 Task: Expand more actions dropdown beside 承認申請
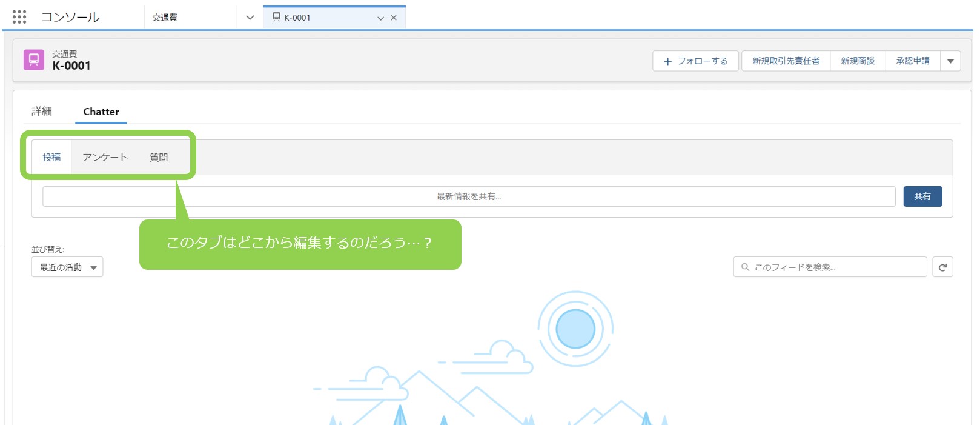(x=950, y=61)
